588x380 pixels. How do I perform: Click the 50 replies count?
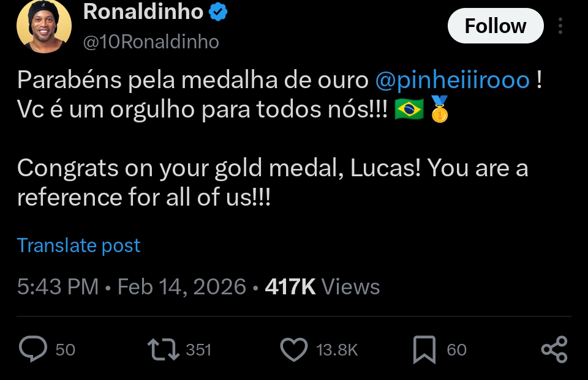[66, 350]
